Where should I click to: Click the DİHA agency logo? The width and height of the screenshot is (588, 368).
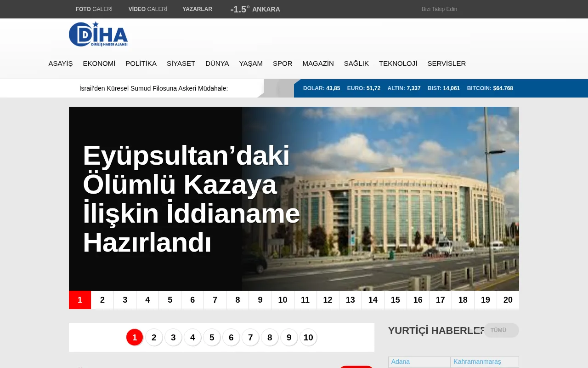tap(99, 34)
